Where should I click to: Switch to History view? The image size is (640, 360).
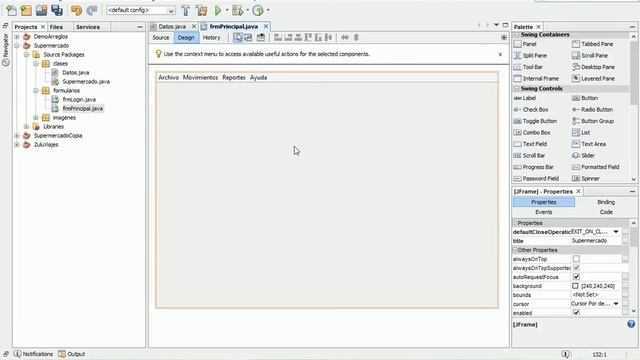pos(211,38)
